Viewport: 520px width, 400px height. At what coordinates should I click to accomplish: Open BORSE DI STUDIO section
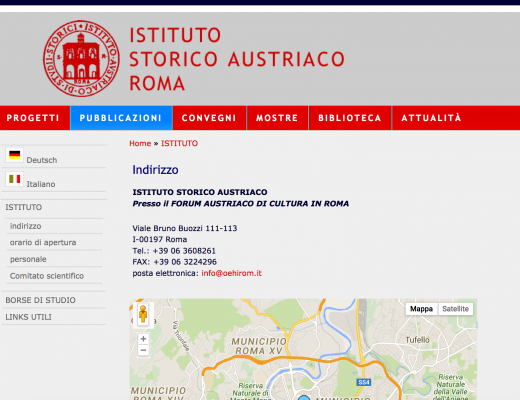coord(40,300)
